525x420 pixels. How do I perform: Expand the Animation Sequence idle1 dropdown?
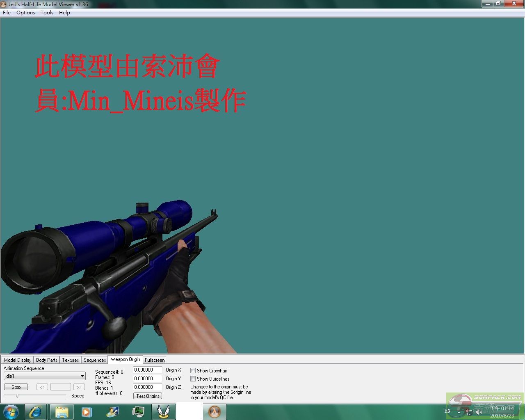82,376
